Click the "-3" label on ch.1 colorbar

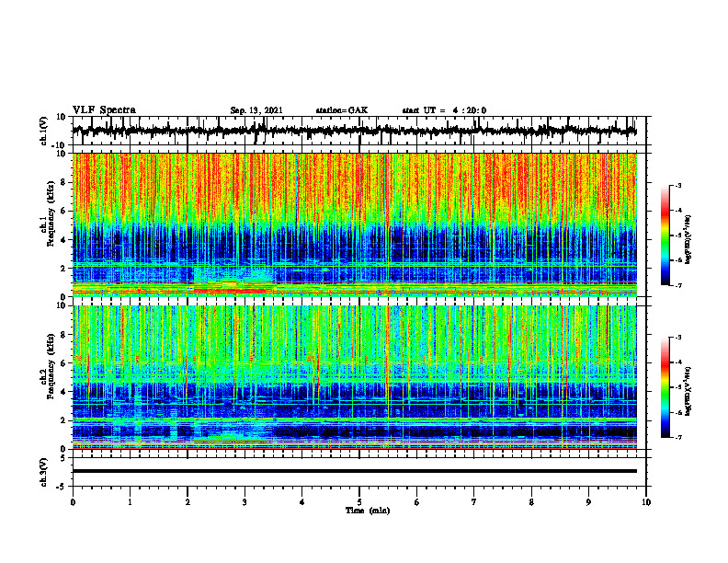point(678,185)
